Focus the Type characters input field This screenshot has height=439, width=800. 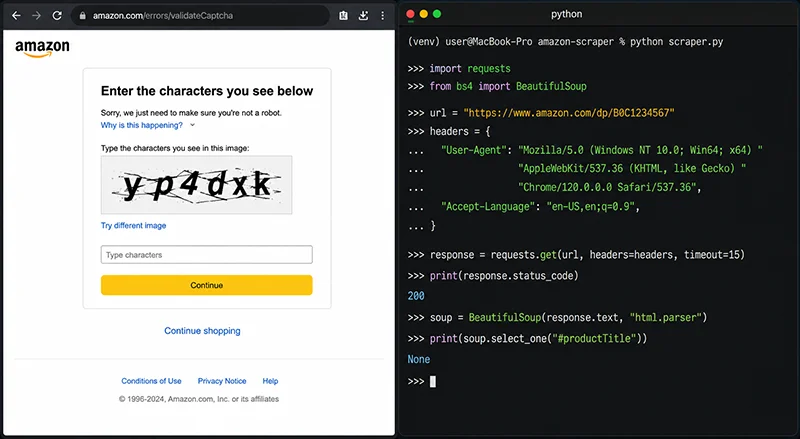point(207,255)
